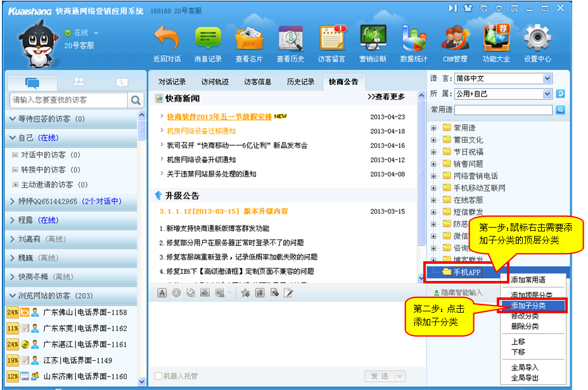The width and height of the screenshot is (588, 390).
Task: Select 全局导出 in context menu
Action: (x=525, y=378)
